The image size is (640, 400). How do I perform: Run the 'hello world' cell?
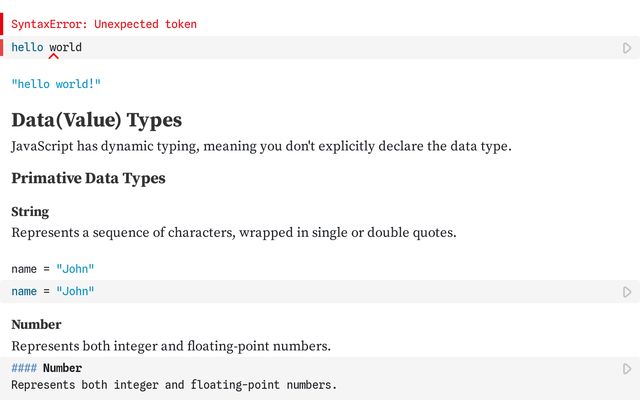627,48
